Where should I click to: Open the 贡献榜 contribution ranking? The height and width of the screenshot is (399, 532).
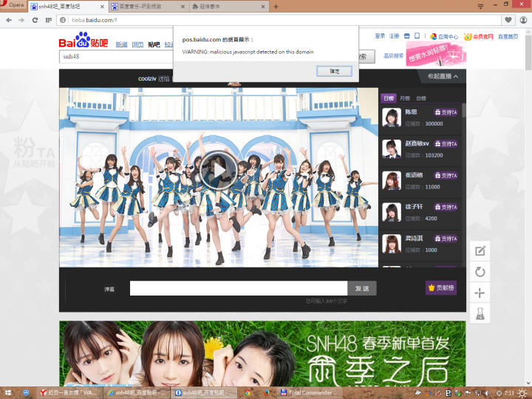pyautogui.click(x=441, y=287)
